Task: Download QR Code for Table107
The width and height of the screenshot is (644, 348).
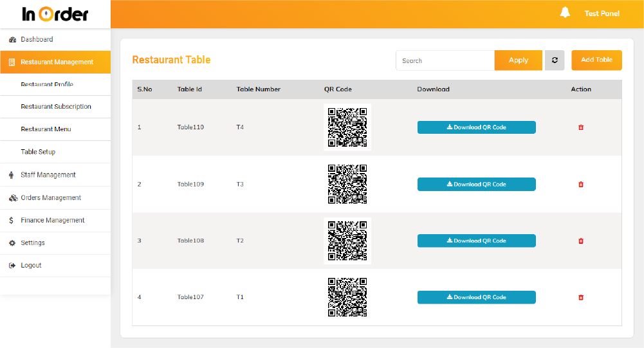Action: [477, 297]
